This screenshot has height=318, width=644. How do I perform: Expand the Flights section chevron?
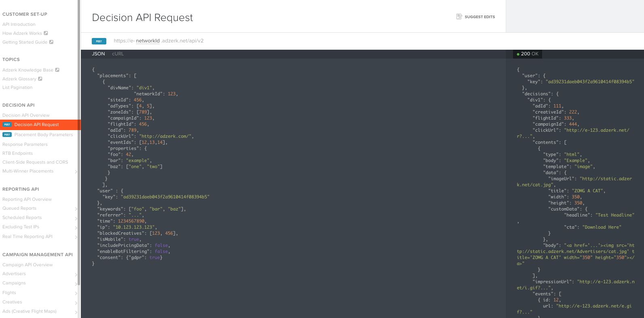76,293
